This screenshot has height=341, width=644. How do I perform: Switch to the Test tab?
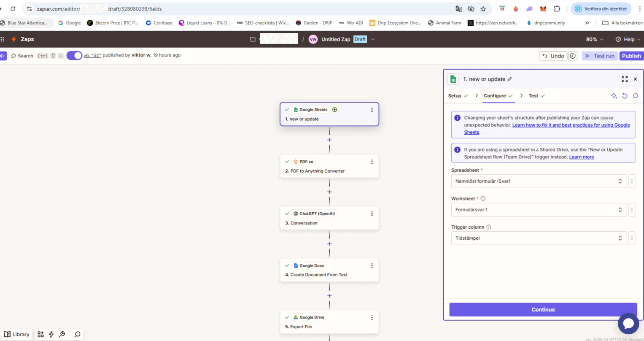click(533, 96)
